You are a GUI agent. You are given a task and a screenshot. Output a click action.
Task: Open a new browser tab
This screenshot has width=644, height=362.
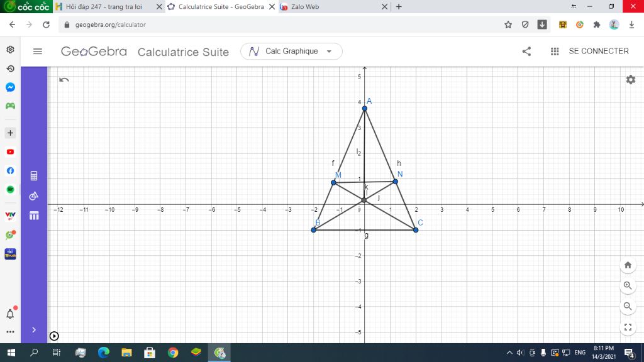click(399, 6)
